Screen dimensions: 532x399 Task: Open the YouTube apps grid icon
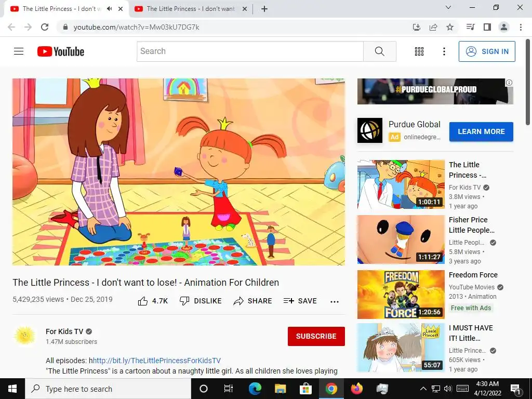point(419,51)
